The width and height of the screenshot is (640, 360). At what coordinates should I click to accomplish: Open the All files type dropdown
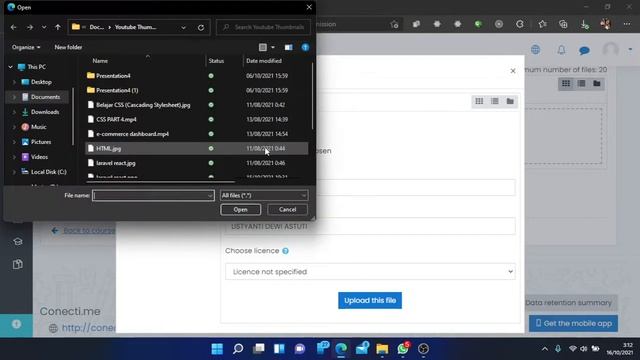264,196
